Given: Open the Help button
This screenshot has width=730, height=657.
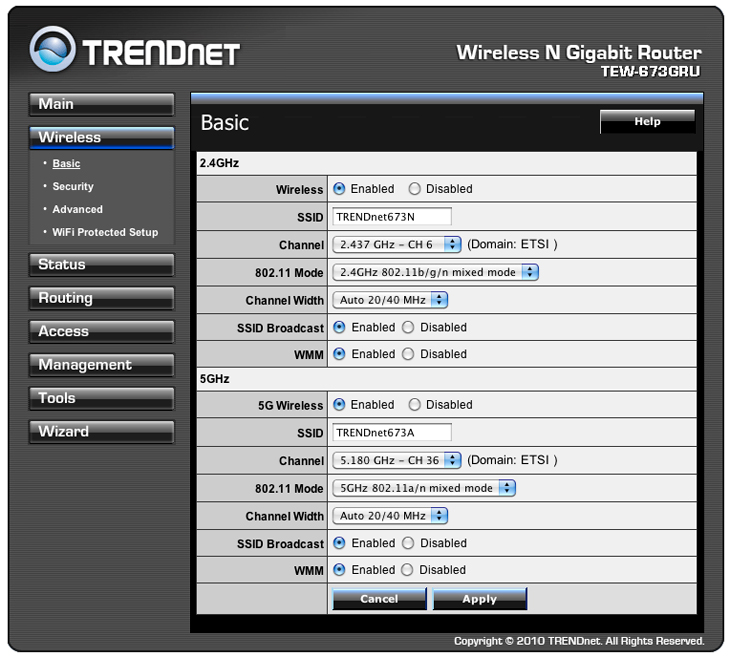Looking at the screenshot, I should coord(647,122).
